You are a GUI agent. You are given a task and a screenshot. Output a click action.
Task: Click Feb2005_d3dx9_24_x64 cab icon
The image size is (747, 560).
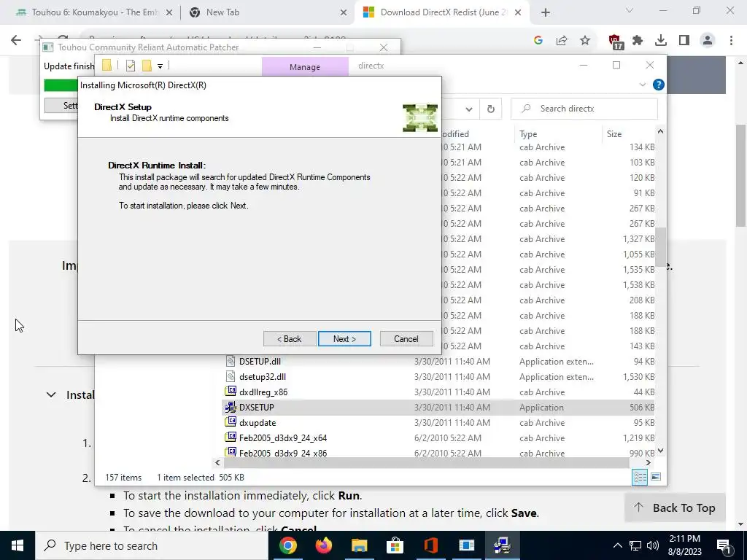click(231, 437)
